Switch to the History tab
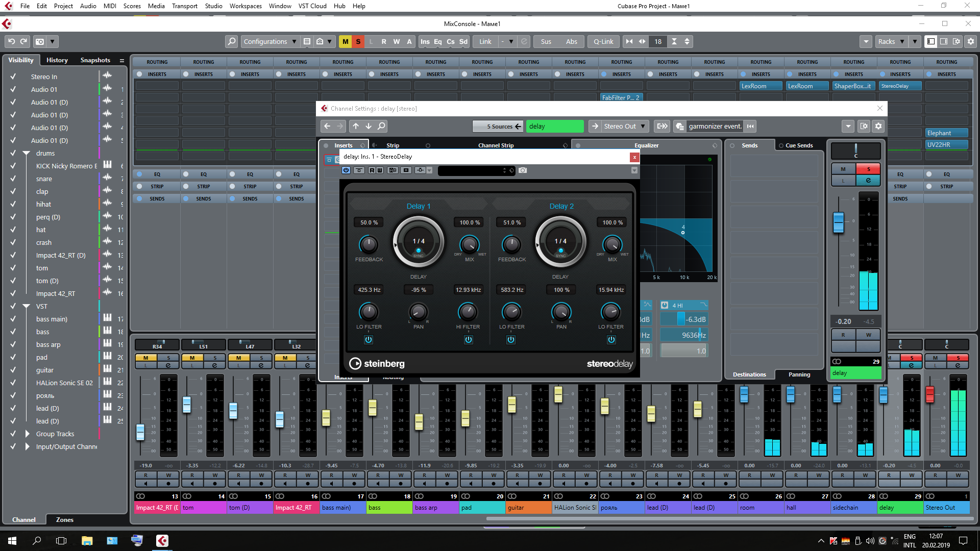This screenshot has width=980, height=551. pos(57,60)
